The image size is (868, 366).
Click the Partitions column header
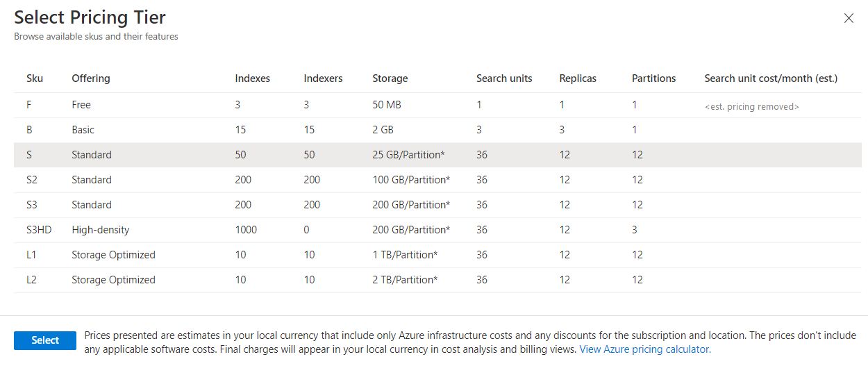pyautogui.click(x=653, y=78)
